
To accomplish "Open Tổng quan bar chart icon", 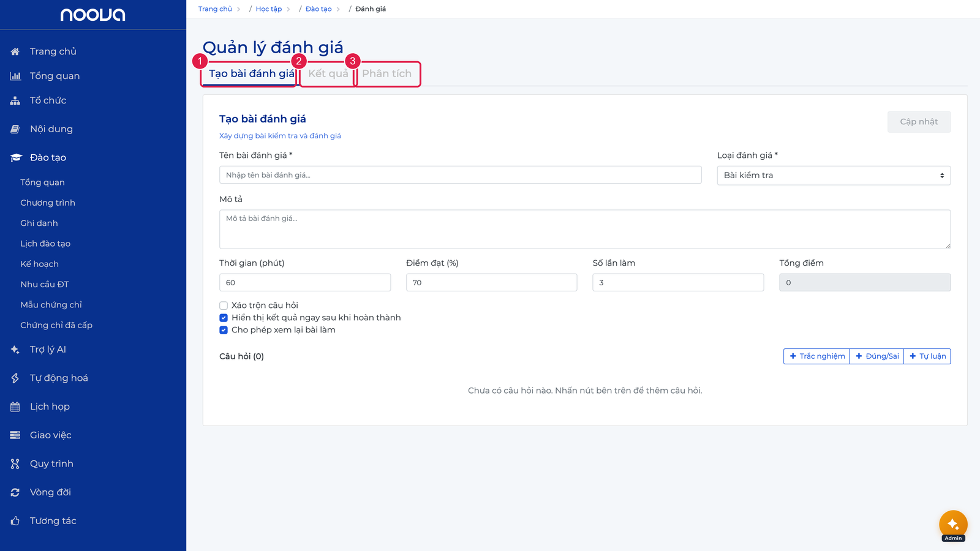I will (15, 76).
